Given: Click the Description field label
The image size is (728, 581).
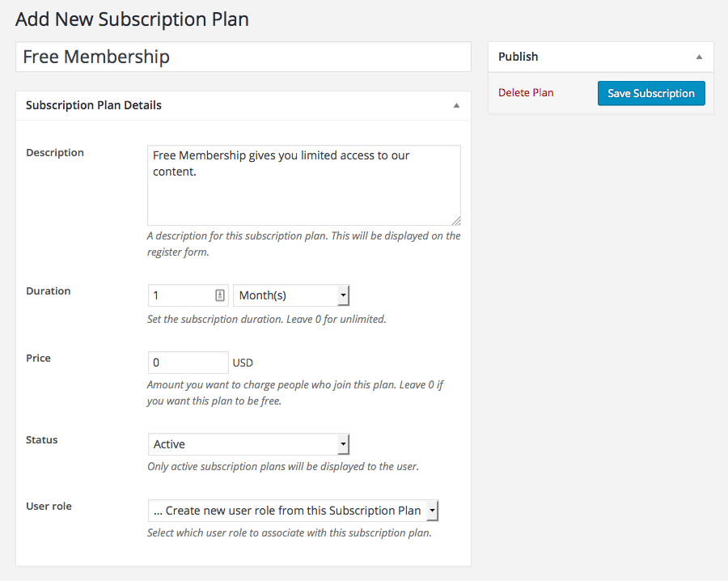Looking at the screenshot, I should pyautogui.click(x=55, y=153).
